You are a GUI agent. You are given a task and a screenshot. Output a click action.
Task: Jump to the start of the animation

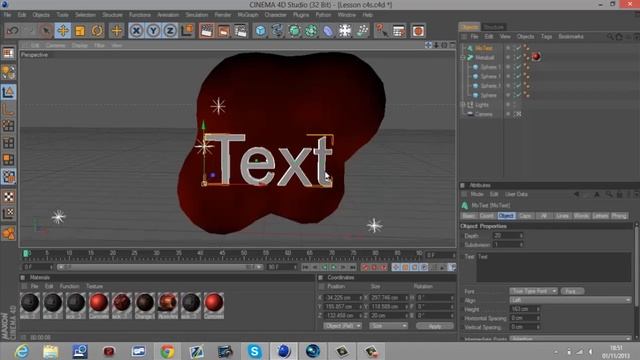pos(305,267)
